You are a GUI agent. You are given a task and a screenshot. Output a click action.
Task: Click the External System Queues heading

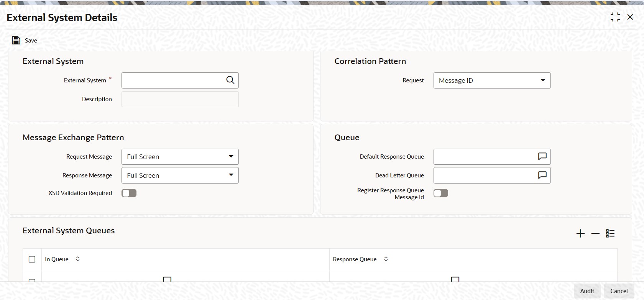coord(69,231)
